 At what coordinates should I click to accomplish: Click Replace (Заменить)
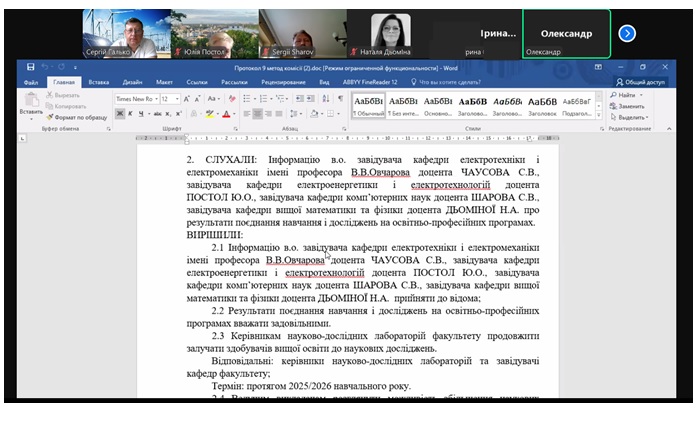[627, 106]
